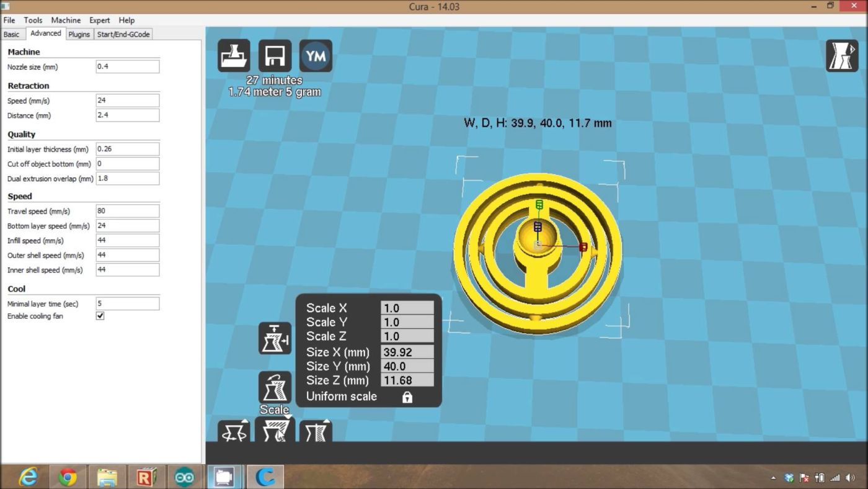868x489 pixels.
Task: Open the red R app on taskbar
Action: click(146, 477)
